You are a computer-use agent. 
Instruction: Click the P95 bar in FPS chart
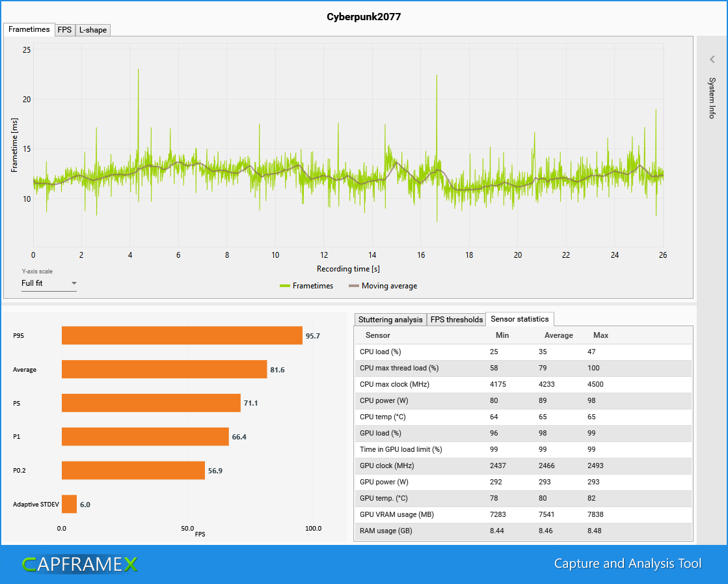182,335
